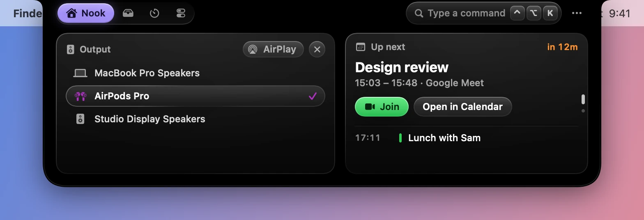Click the 17:11 time entry
This screenshot has height=220, width=644.
pyautogui.click(x=368, y=138)
